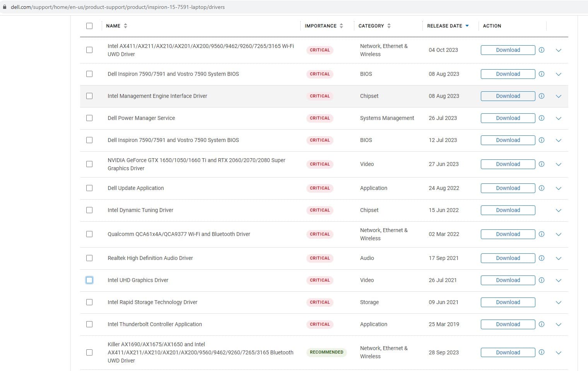This screenshot has width=588, height=371.
Task: Expand Intel Thunderbolt Controller Application row
Action: 558,325
